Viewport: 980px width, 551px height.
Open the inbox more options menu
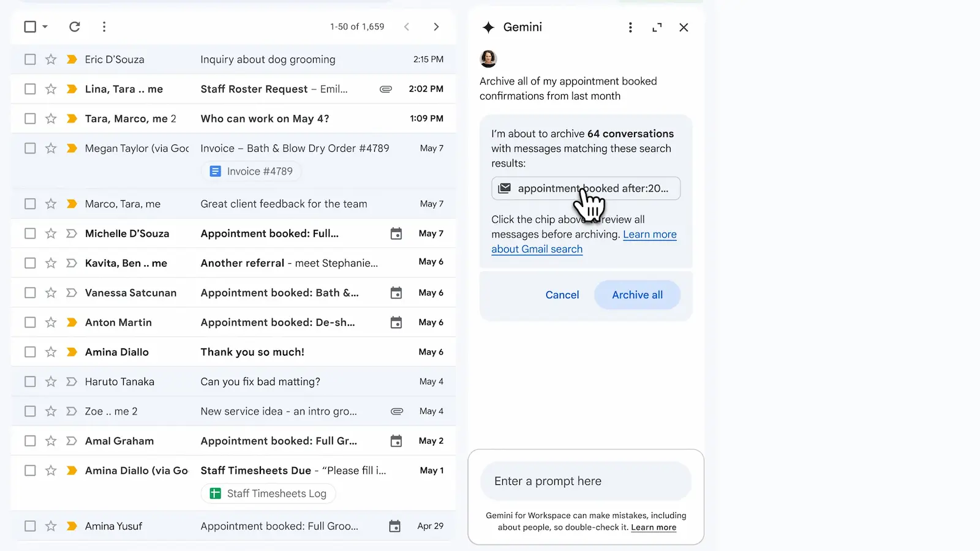click(104, 27)
